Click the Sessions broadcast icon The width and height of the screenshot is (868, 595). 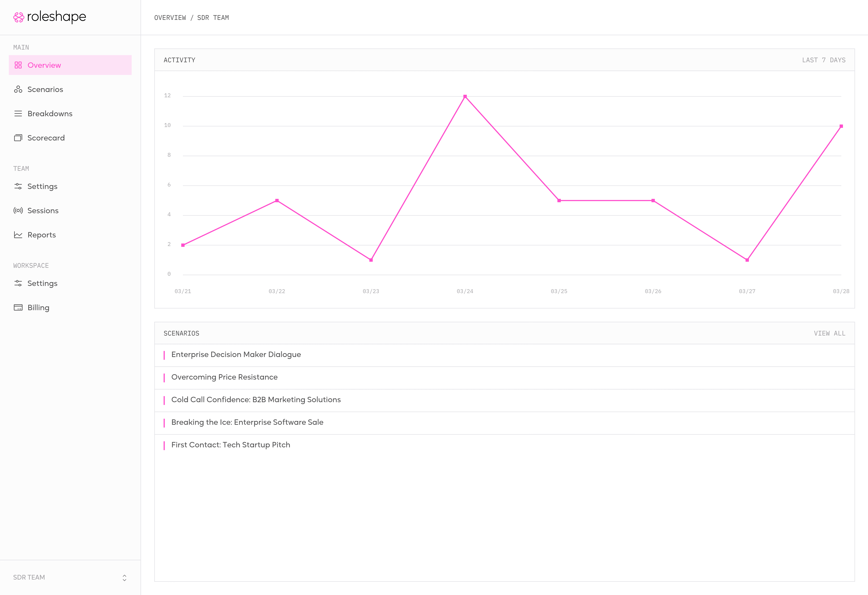coord(18,211)
